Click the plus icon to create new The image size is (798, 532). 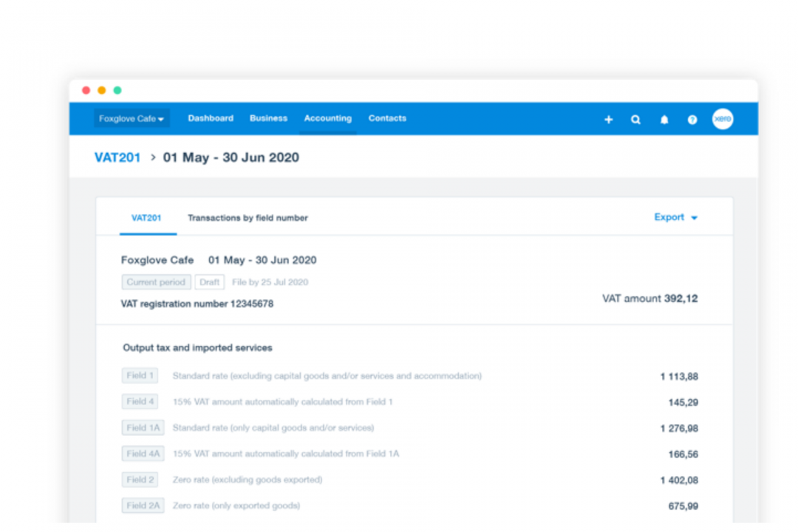(608, 120)
